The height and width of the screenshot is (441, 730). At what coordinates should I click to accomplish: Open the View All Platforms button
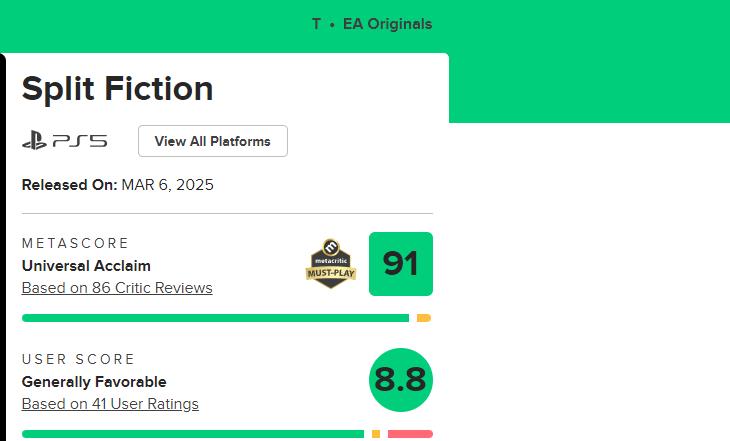click(x=212, y=141)
